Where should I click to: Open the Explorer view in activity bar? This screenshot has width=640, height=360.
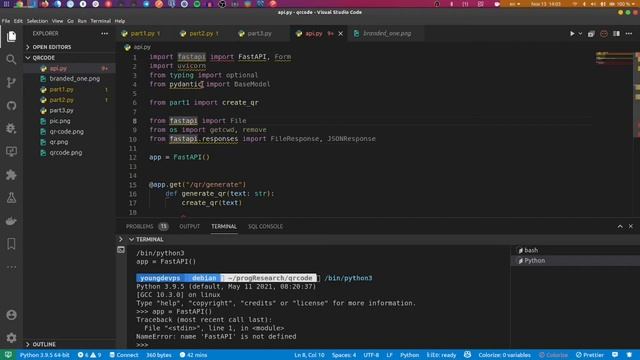click(11, 36)
